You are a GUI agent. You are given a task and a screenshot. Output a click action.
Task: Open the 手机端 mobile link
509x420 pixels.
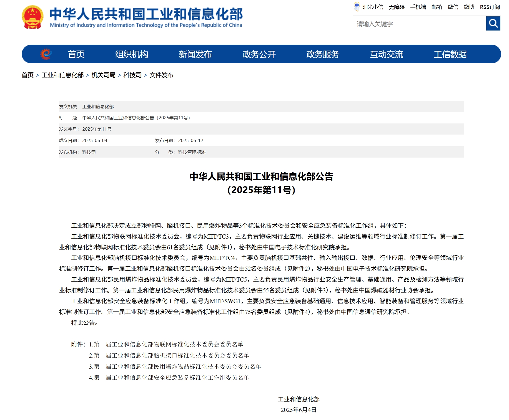point(418,7)
